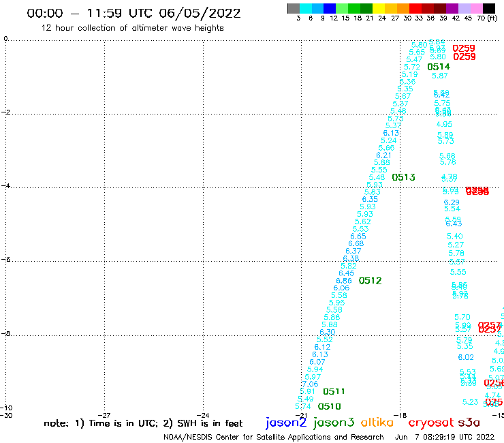Click the bright red legend swatch
This screenshot has width=504, height=443.
pyautogui.click(x=415, y=8)
